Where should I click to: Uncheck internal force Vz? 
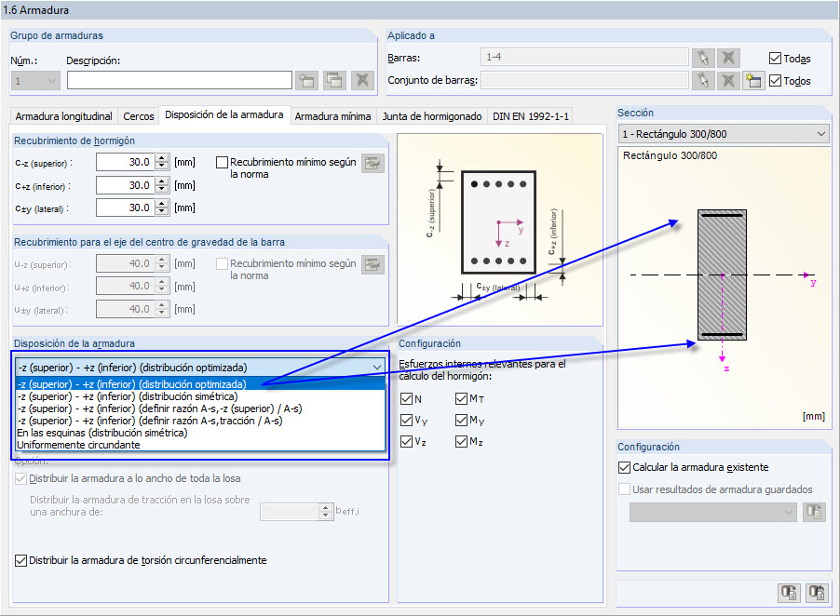(407, 442)
